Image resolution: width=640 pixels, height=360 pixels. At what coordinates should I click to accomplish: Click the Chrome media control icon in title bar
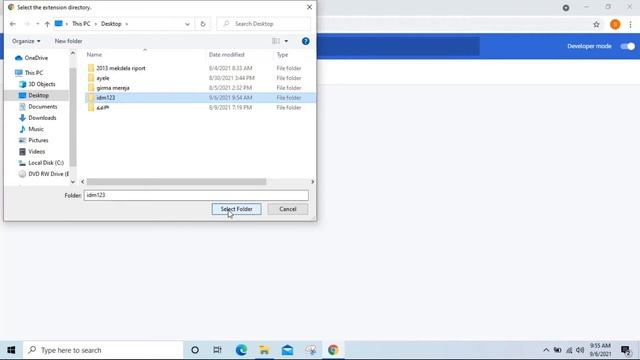click(x=566, y=8)
